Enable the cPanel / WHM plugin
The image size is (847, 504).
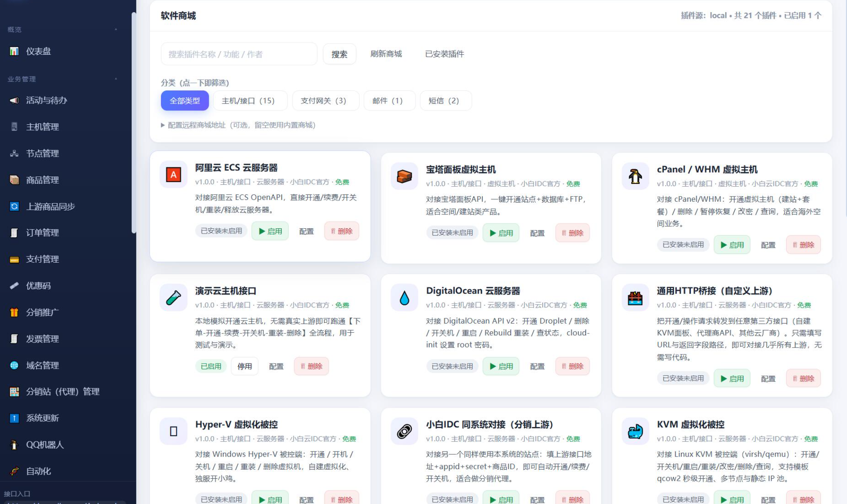click(x=732, y=245)
